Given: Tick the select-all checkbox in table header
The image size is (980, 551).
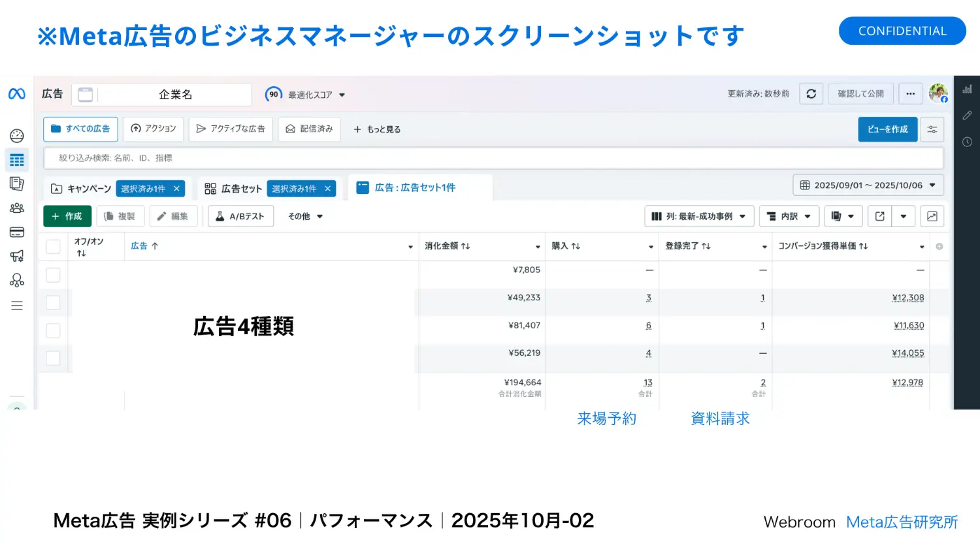Looking at the screenshot, I should (53, 247).
